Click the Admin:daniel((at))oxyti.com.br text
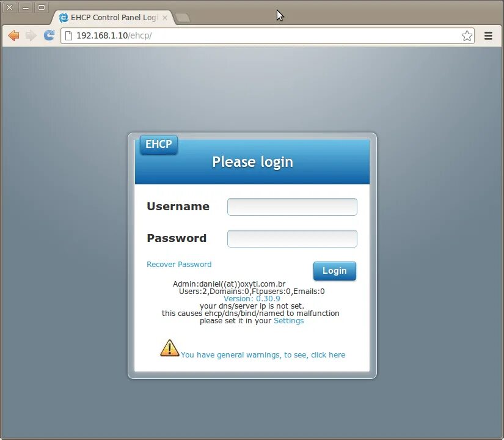The image size is (504, 440). tap(229, 284)
